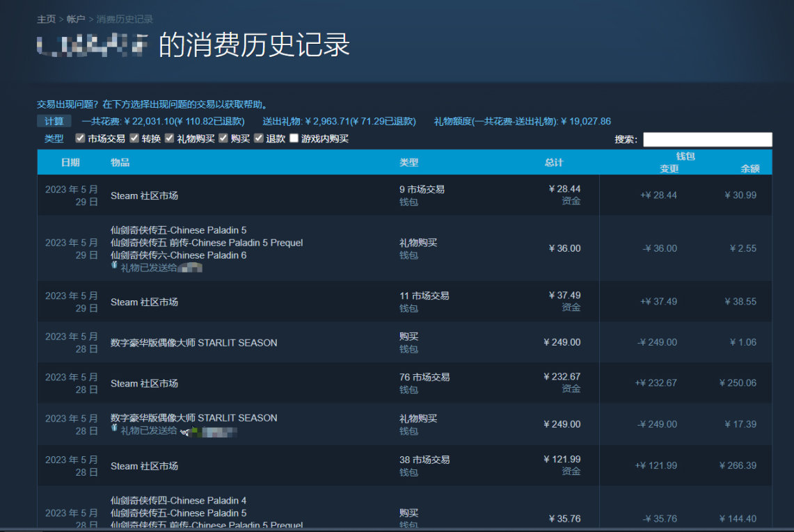794x532 pixels.
Task: Click the ¥ 37.49 total amount
Action: click(564, 295)
